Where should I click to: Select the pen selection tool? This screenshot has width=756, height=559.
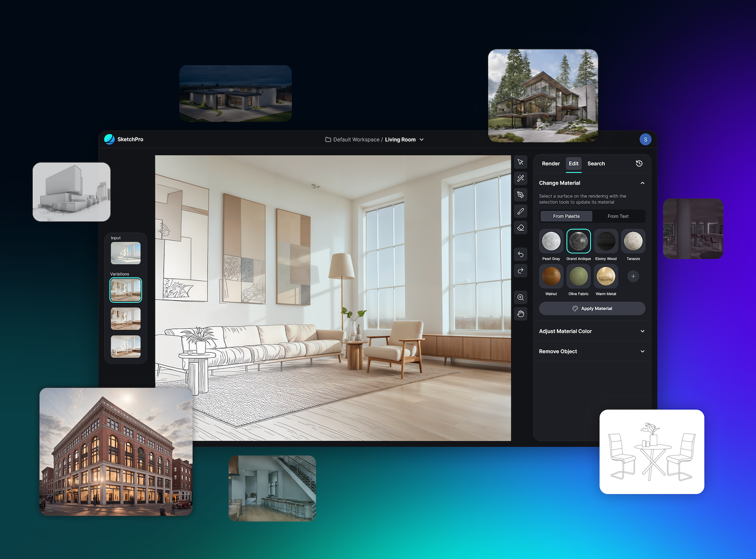tap(520, 195)
